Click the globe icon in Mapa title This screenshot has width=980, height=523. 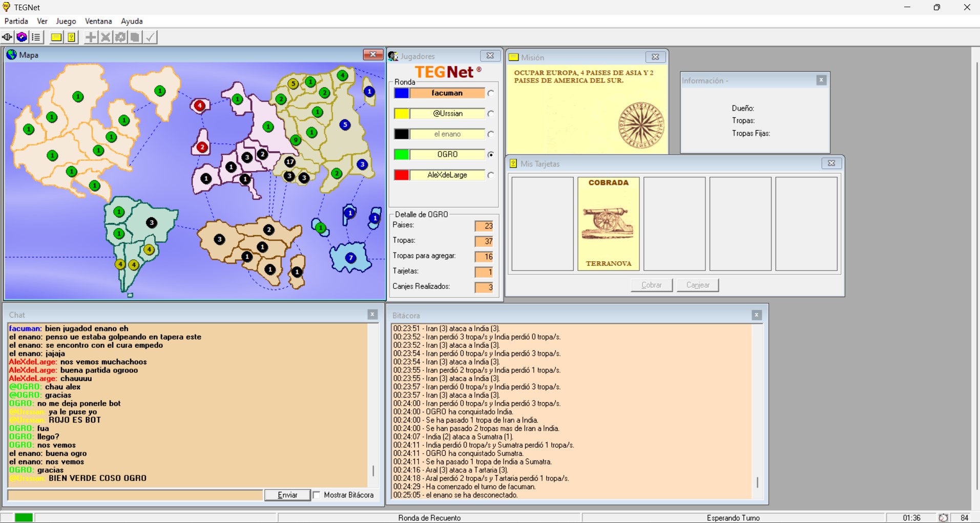(11, 55)
